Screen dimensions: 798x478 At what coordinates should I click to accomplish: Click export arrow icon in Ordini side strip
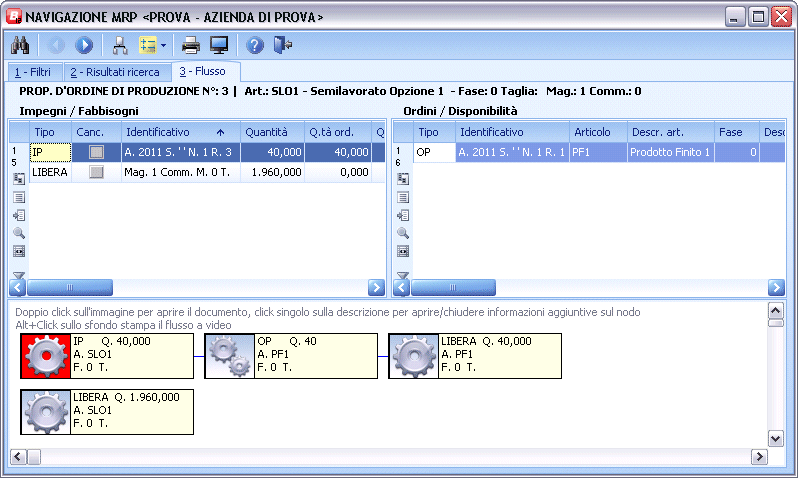403,215
